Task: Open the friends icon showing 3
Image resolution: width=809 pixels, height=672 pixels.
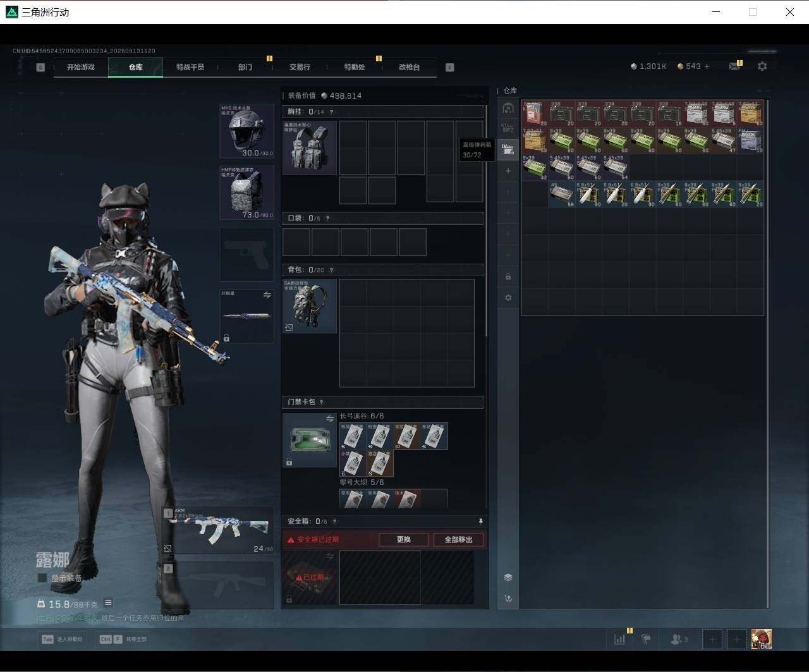Action: (679, 639)
